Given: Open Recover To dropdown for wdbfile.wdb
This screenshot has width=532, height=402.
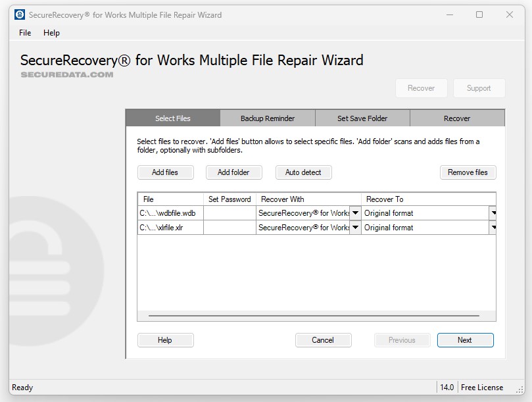Looking at the screenshot, I should pos(493,213).
